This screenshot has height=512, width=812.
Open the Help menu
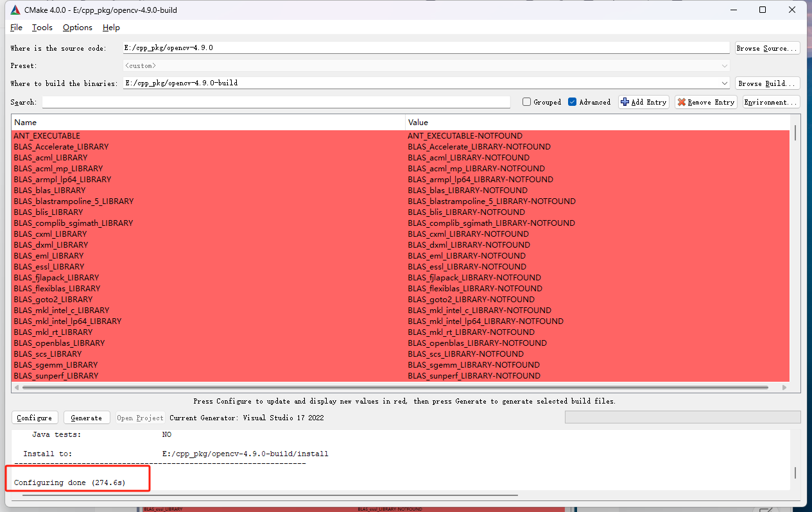point(110,27)
